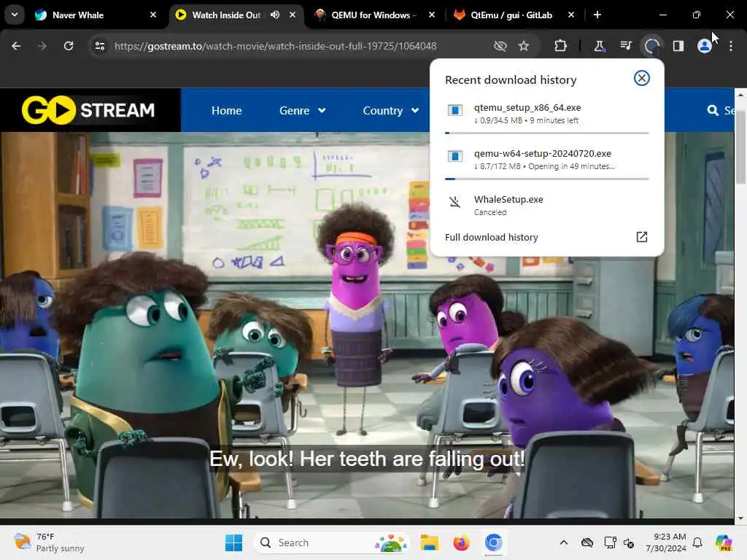Toggle the downloads progress icon in toolbar

pyautogui.click(x=651, y=46)
